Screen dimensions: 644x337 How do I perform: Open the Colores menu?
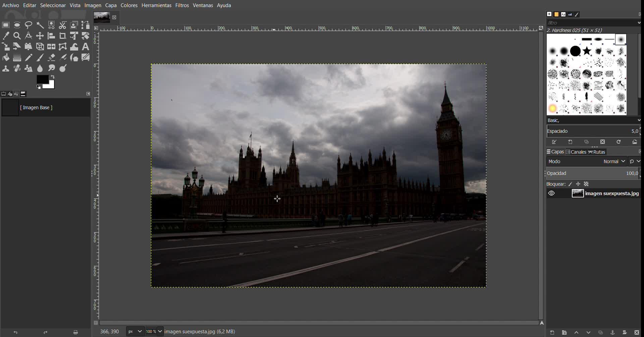pyautogui.click(x=129, y=5)
